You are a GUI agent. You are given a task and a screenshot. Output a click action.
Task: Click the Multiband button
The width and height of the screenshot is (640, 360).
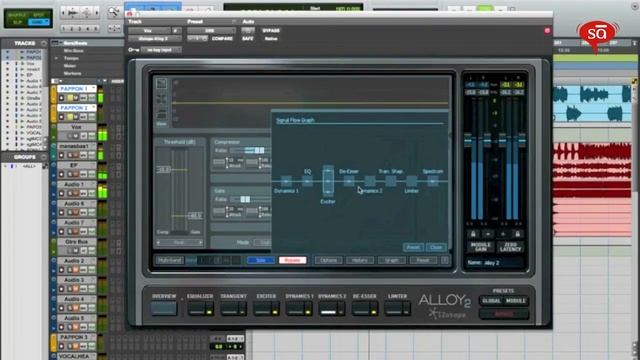click(x=169, y=260)
